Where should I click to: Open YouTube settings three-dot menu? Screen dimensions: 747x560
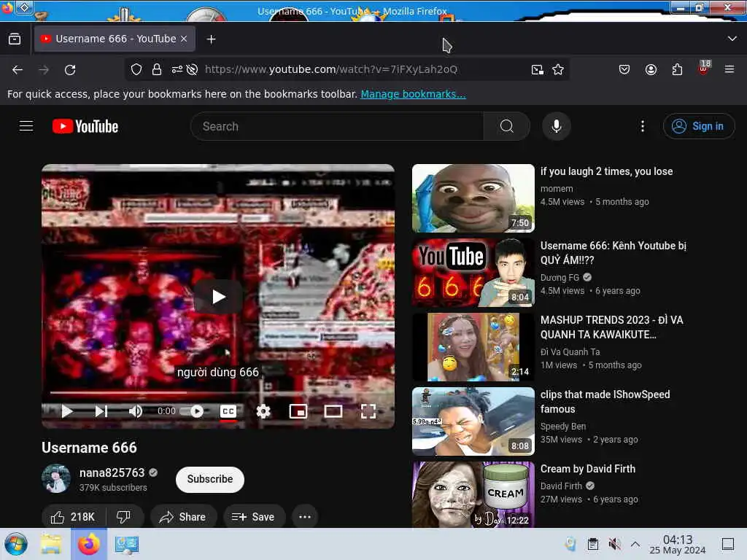(642, 126)
